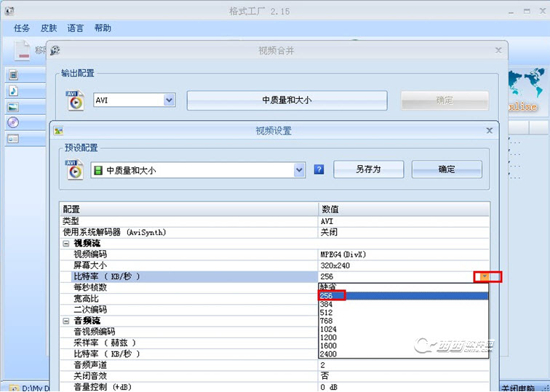This screenshot has height=392, width=550.
Task: Click the 另存为 button
Action: [369, 169]
